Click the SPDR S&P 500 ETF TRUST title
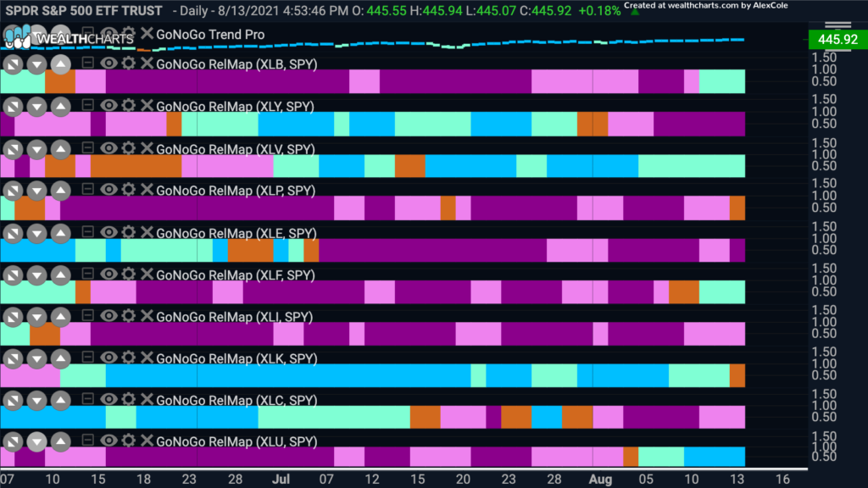Image resolution: width=868 pixels, height=488 pixels. (84, 10)
